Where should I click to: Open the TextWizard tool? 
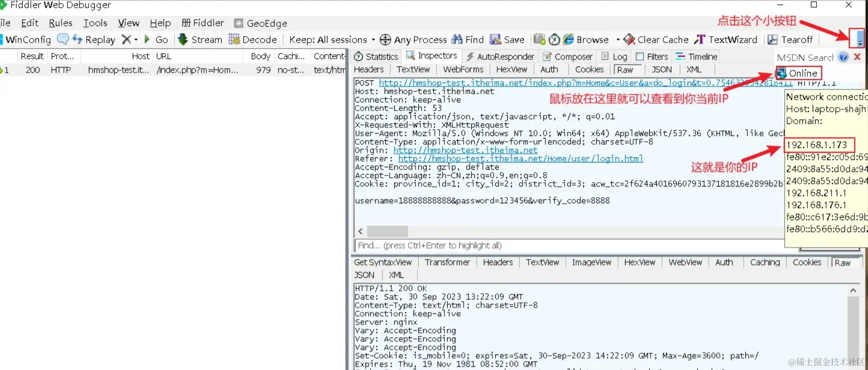tap(726, 39)
